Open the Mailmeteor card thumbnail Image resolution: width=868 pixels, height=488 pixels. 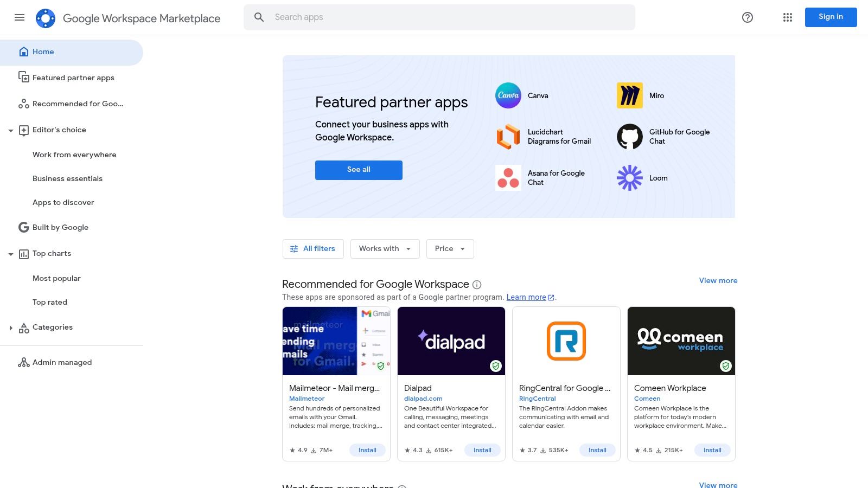point(336,341)
